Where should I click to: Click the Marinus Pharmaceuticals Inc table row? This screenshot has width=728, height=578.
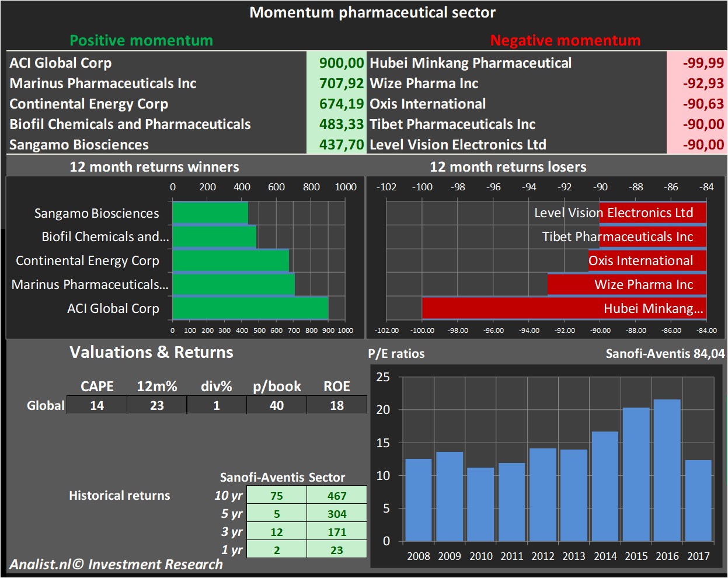click(158, 83)
